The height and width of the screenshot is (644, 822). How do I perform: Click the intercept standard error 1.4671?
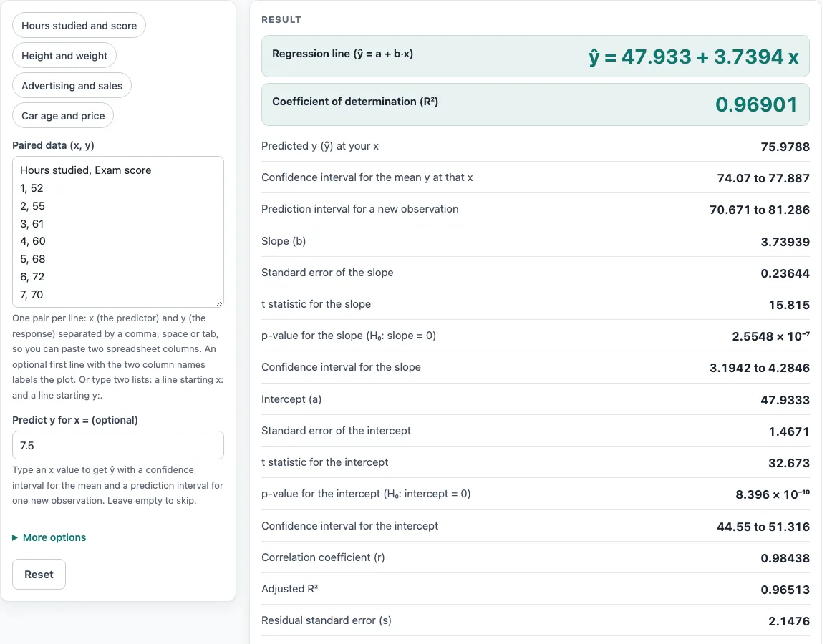(789, 431)
